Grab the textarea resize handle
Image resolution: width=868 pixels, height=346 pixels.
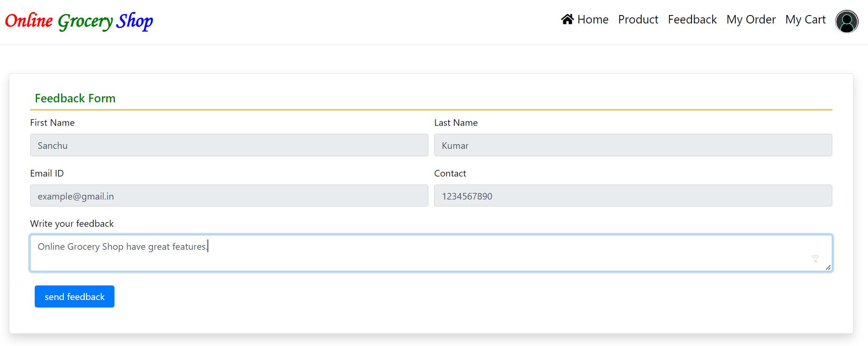tap(828, 267)
